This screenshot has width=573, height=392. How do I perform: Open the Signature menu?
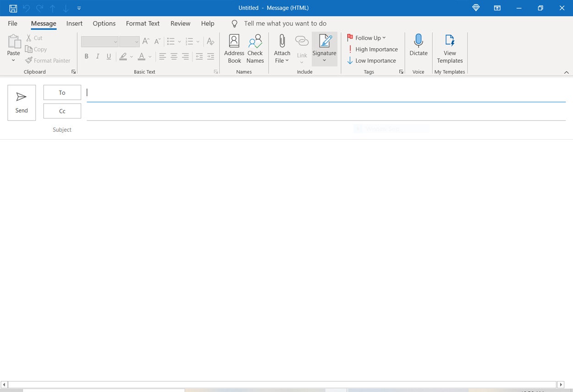(325, 49)
